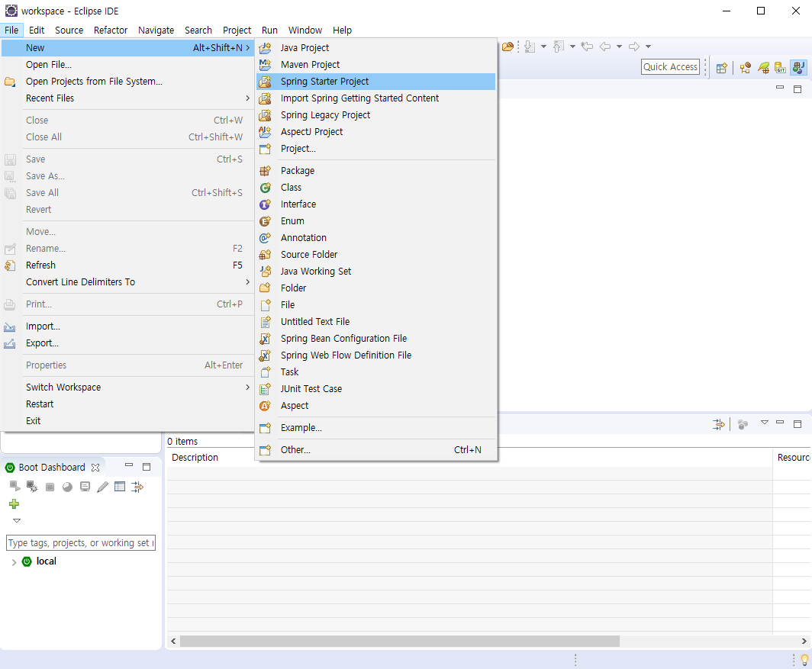Click the green plus add target icon
The height and width of the screenshot is (669, 812).
14,503
